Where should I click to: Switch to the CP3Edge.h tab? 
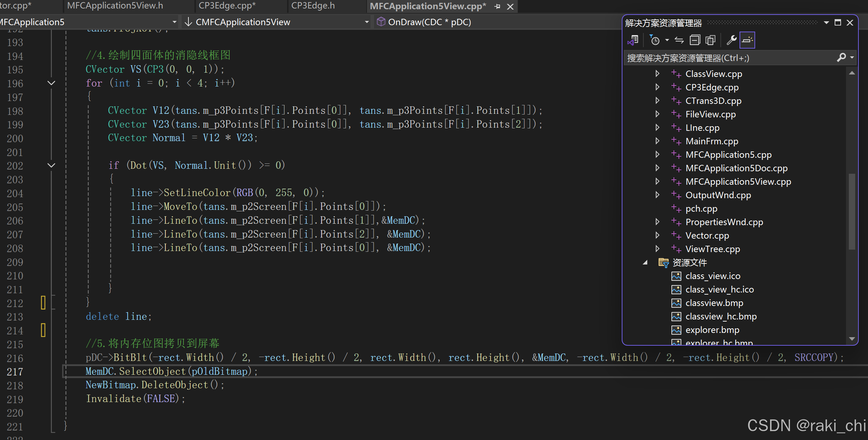coord(313,6)
